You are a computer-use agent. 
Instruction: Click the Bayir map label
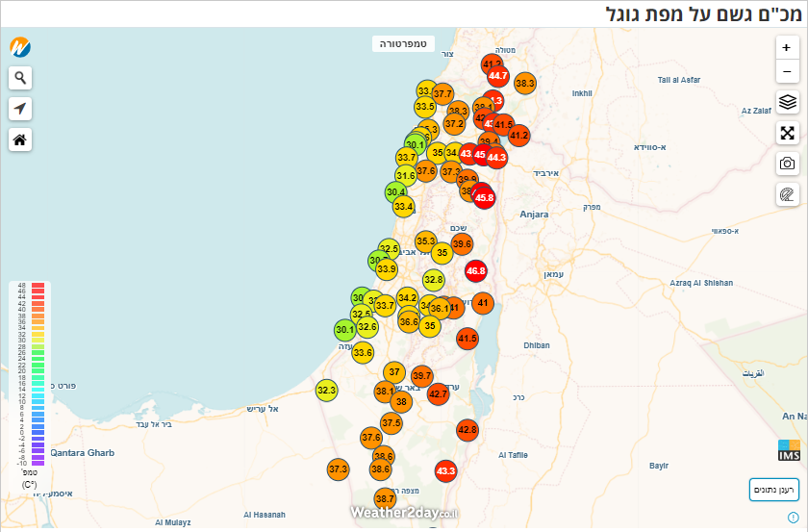(x=659, y=466)
